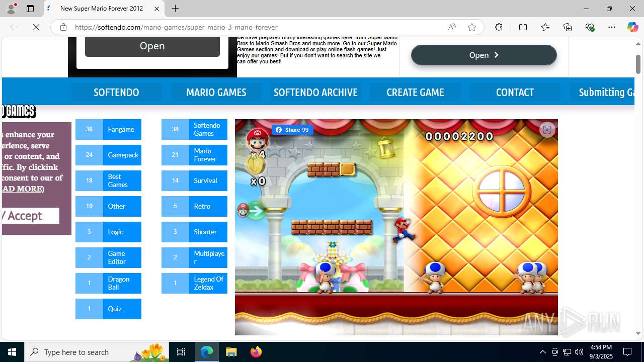Select CREATE GAME menu item

[x=415, y=92]
